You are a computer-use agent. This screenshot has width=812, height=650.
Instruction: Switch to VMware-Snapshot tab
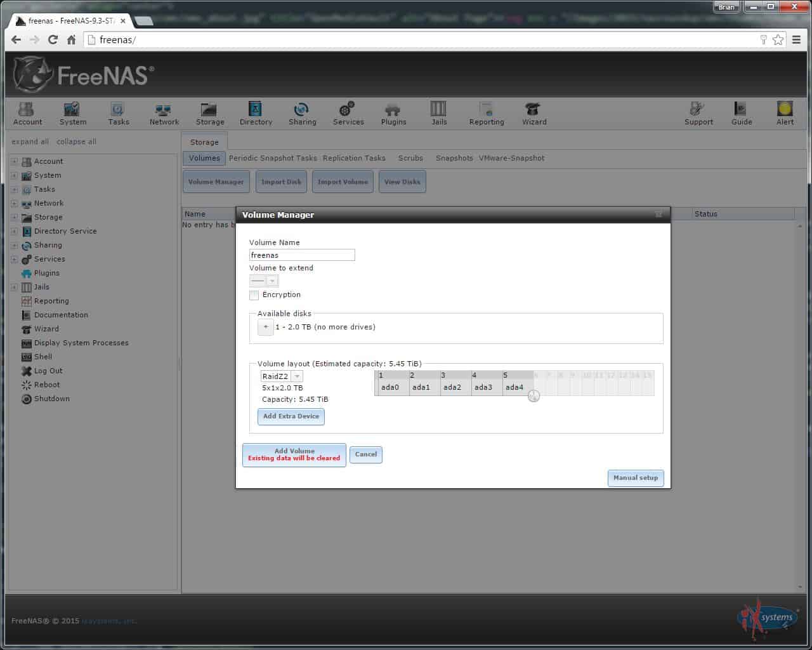click(511, 158)
